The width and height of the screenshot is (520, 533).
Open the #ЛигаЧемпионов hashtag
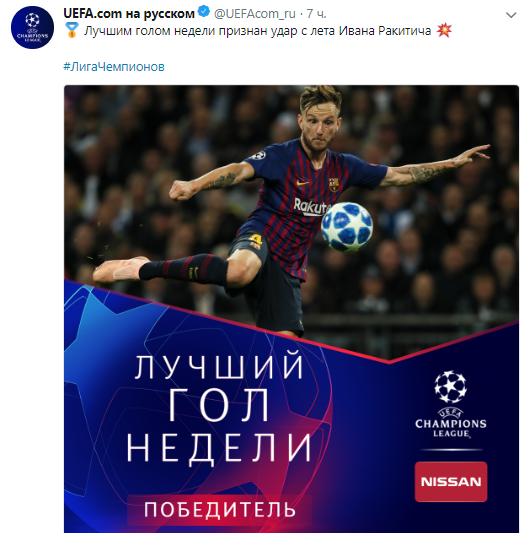(x=114, y=66)
